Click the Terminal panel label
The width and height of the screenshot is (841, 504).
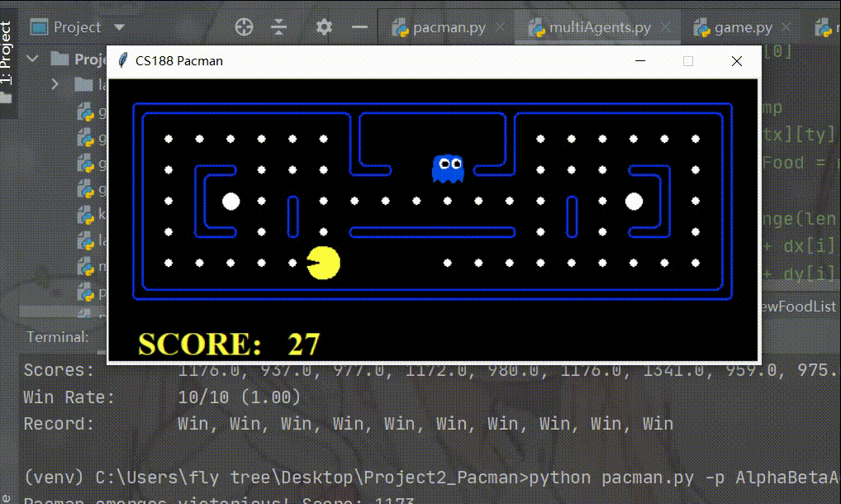[58, 337]
